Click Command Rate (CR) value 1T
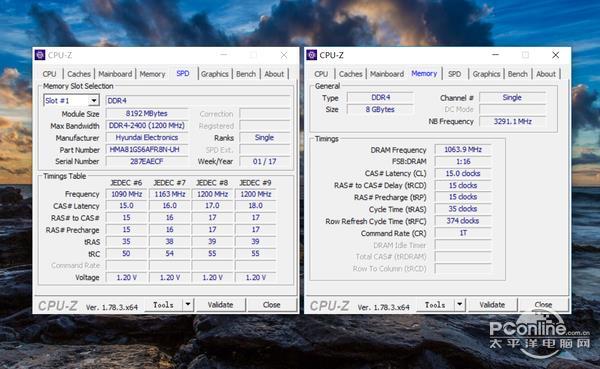 coord(463,233)
